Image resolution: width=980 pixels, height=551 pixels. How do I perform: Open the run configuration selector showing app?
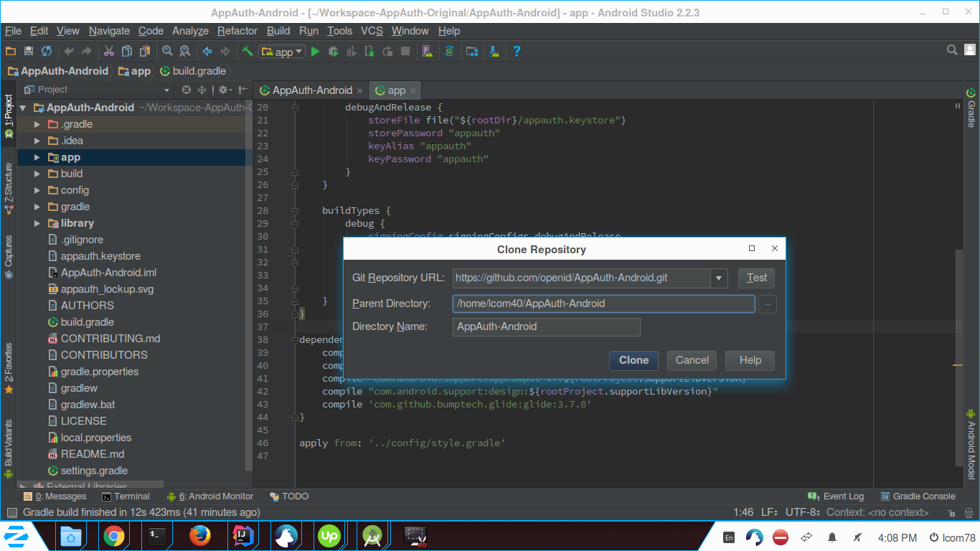click(281, 51)
